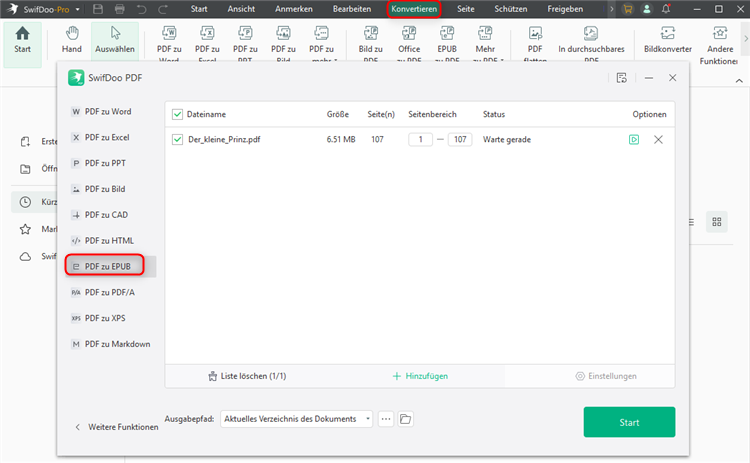The width and height of the screenshot is (750, 463).
Task: Expand Mehr zu PDF options
Action: [x=485, y=43]
